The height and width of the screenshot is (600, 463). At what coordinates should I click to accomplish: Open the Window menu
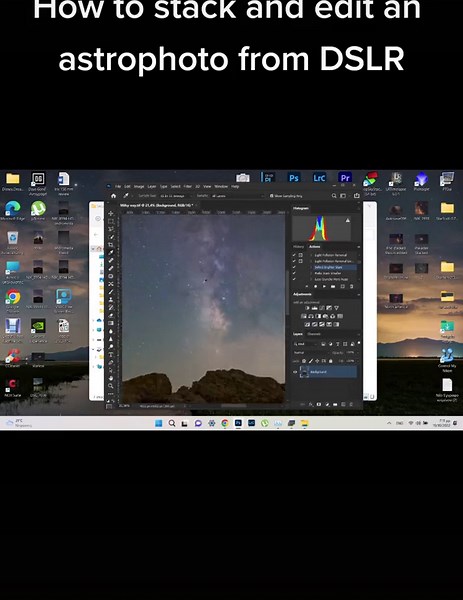pyautogui.click(x=221, y=186)
